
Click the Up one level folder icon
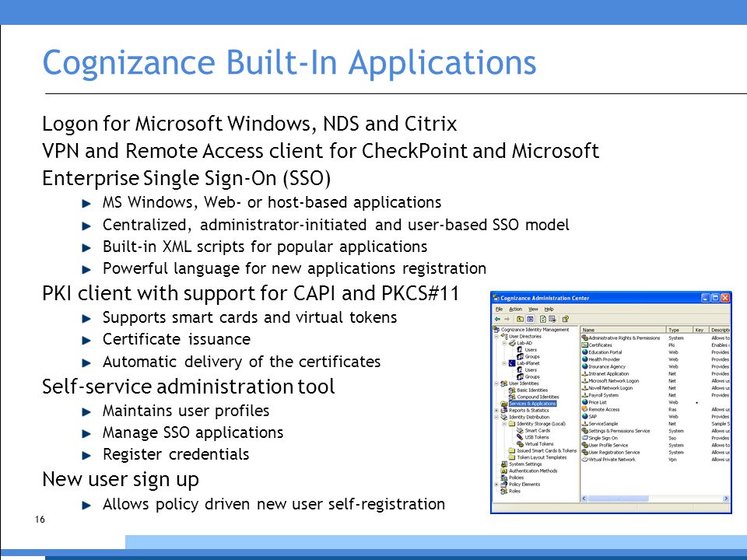point(521,319)
